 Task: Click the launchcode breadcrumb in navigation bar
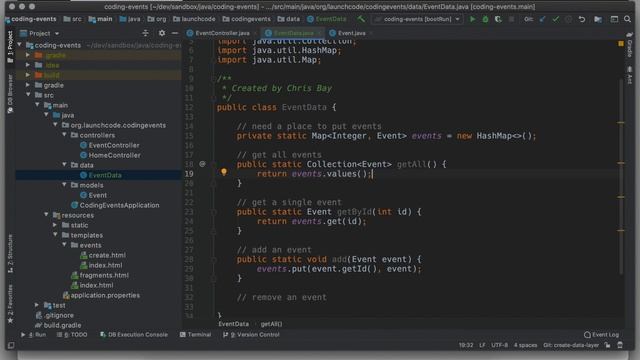[x=194, y=19]
